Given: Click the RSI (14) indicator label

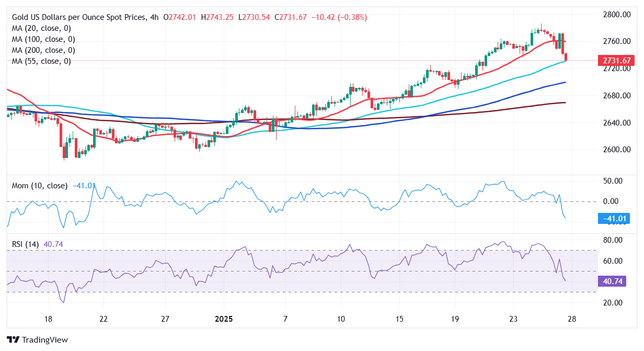Looking at the screenshot, I should click(x=26, y=244).
